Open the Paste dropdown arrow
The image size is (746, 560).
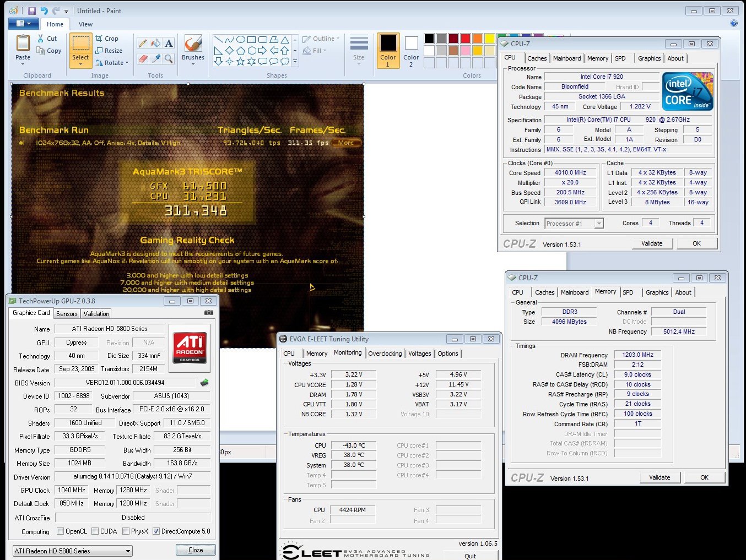point(23,63)
